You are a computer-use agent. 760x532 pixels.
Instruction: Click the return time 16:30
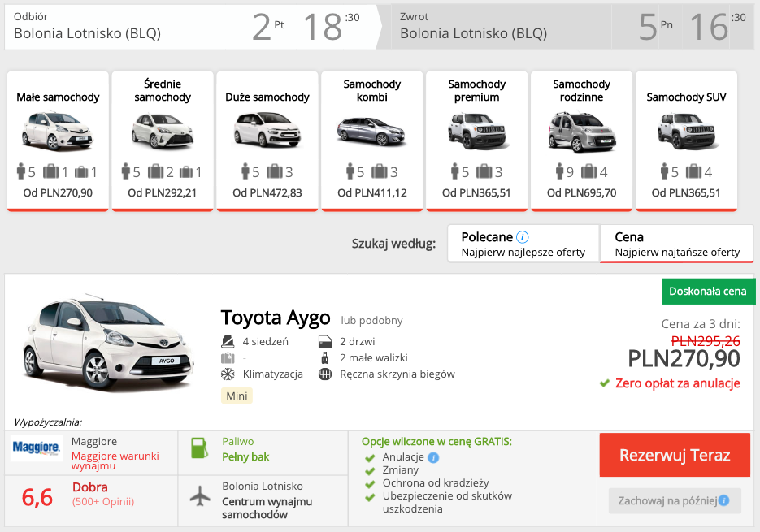718,27
